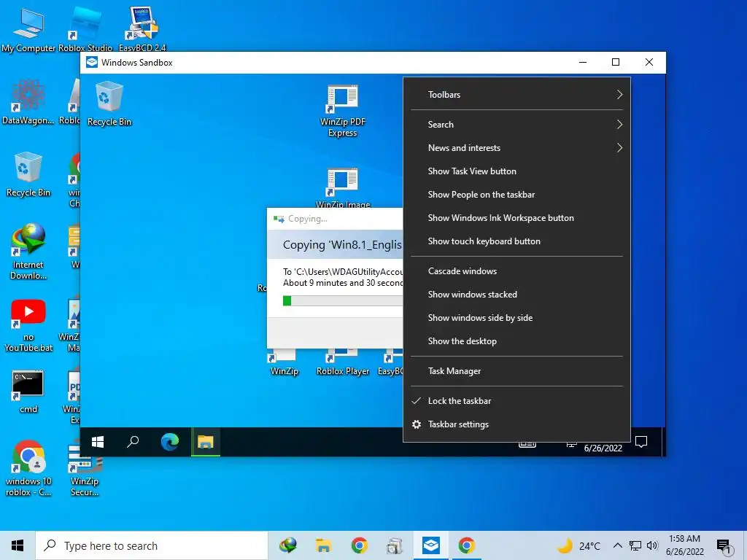Open Recycle Bin inside the Sandbox desktop
Screen dimensions: 747x560
(109, 104)
